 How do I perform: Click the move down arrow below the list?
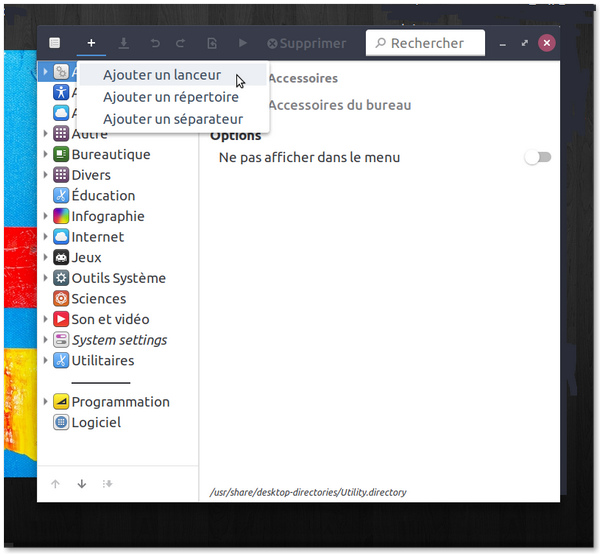[81, 484]
